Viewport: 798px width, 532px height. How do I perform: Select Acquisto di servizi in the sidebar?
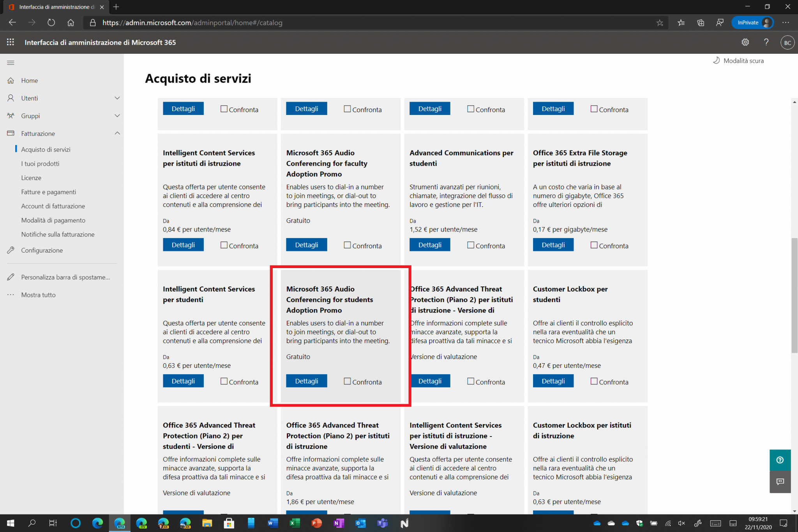(46, 149)
